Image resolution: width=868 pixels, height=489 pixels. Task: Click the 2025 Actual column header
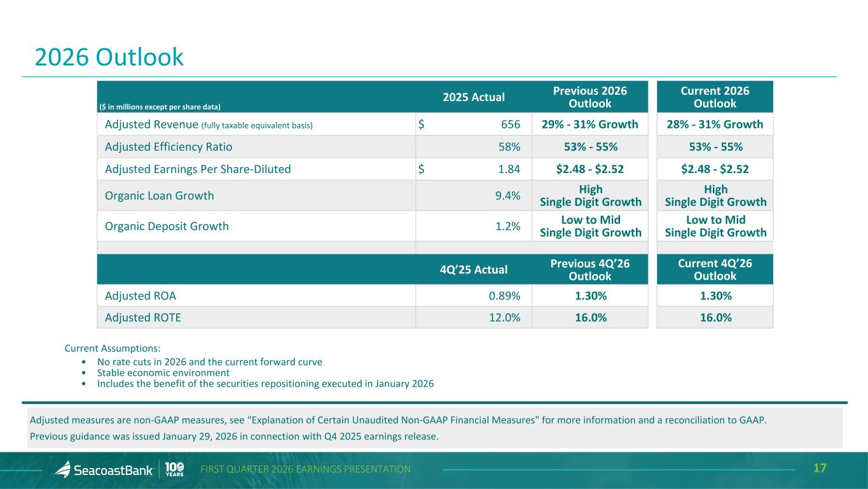click(474, 97)
